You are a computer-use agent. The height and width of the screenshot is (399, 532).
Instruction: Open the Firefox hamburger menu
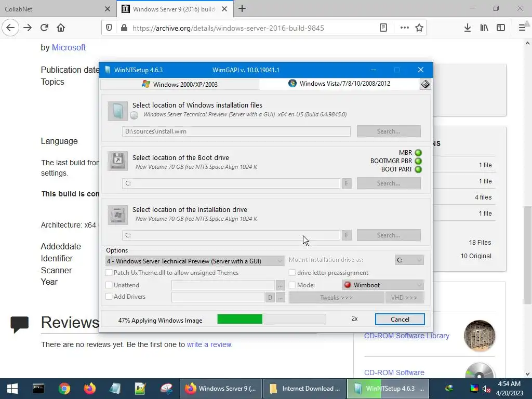522,28
